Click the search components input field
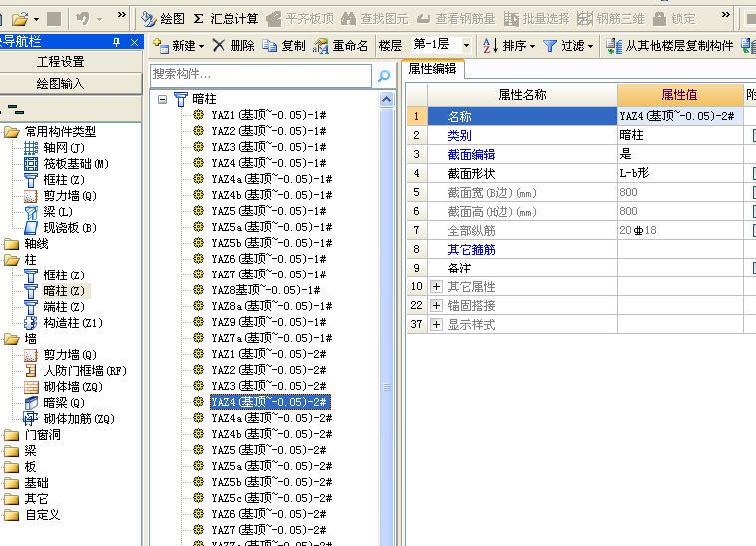 pyautogui.click(x=260, y=75)
